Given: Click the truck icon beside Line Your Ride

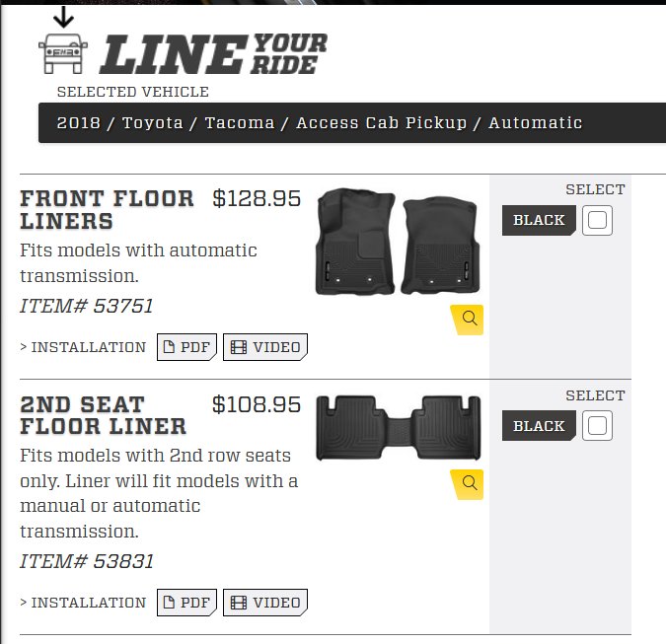Looking at the screenshot, I should 63,53.
